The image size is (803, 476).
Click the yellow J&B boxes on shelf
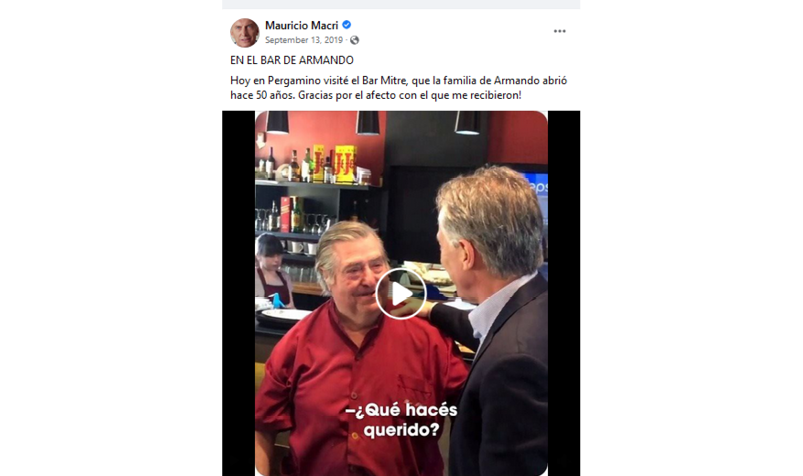point(335,163)
